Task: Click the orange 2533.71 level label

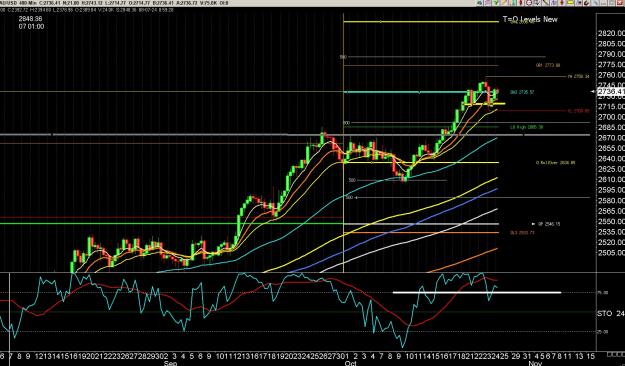Action: [x=522, y=232]
